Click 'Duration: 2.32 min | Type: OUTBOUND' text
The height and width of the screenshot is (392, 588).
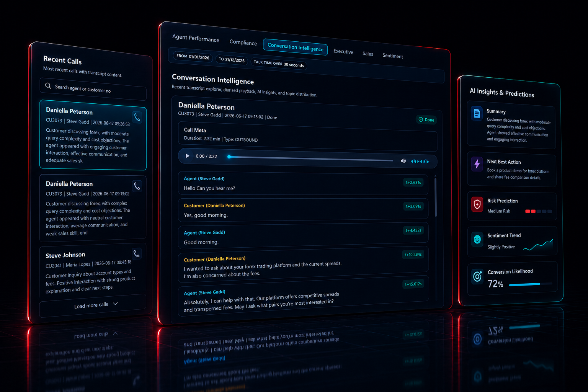[221, 139]
